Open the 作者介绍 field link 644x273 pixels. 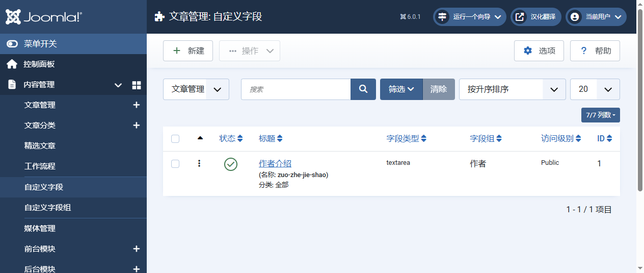point(275,163)
